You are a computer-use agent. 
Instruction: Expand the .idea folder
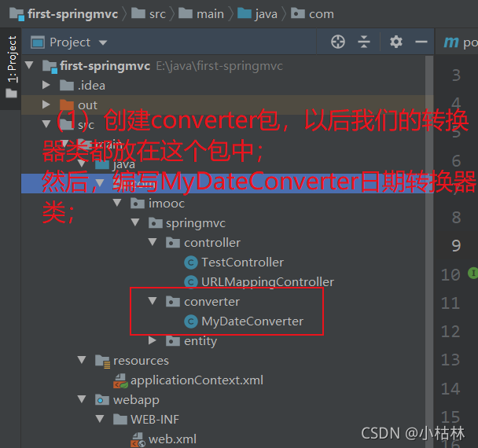coord(46,85)
